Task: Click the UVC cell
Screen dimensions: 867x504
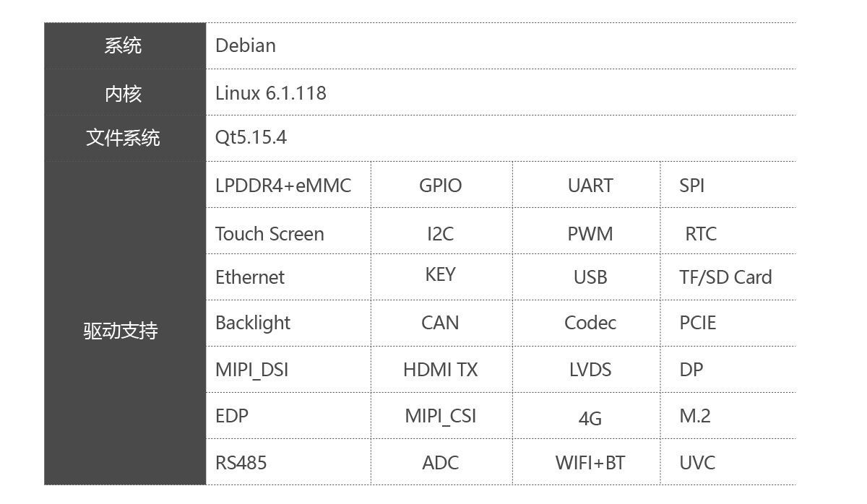Action: pyautogui.click(x=697, y=463)
